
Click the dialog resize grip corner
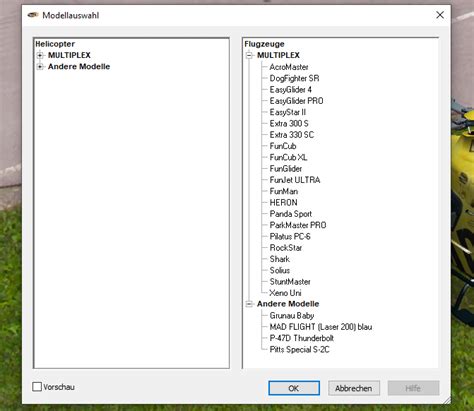click(447, 400)
